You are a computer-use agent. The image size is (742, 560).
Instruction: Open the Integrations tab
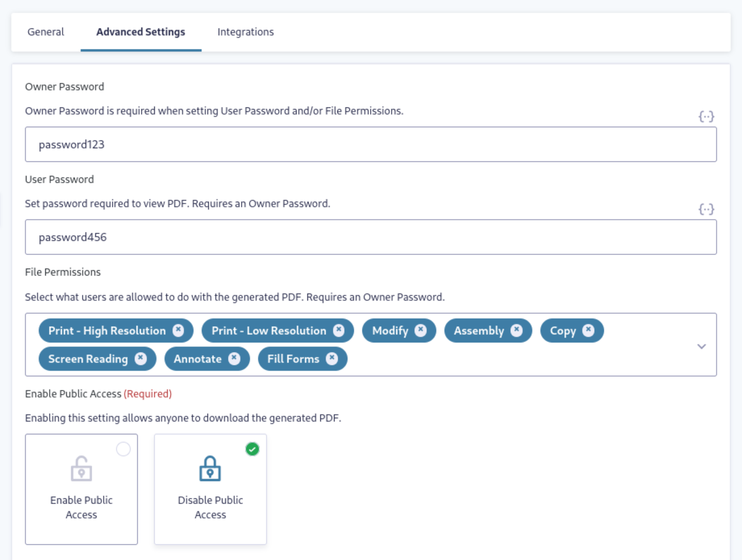(245, 32)
